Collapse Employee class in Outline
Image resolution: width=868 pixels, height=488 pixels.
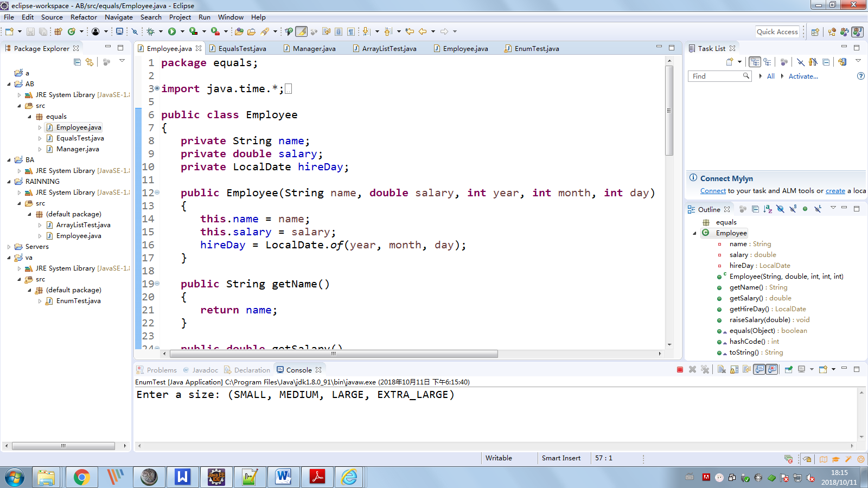point(694,233)
